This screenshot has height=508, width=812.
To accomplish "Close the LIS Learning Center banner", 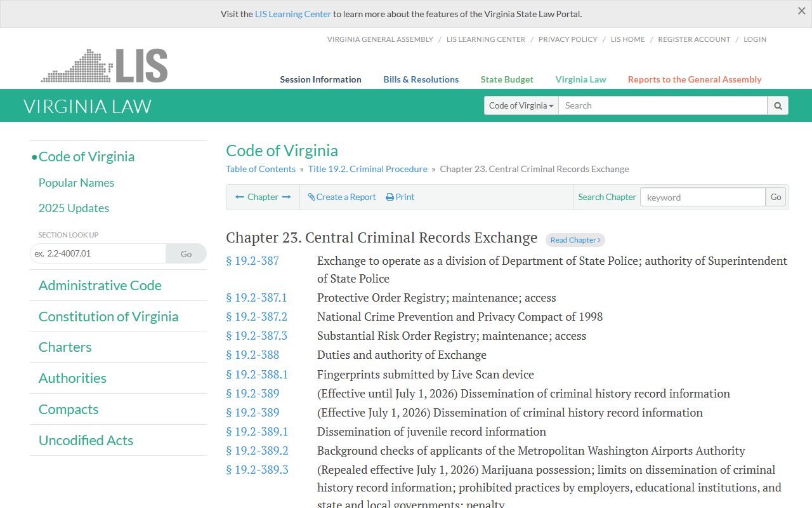I will [801, 11].
